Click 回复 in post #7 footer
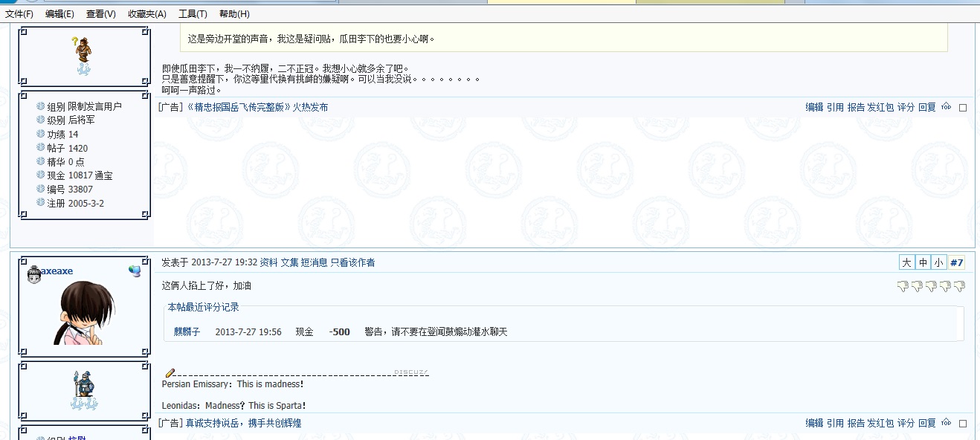980x440 pixels. tap(926, 423)
